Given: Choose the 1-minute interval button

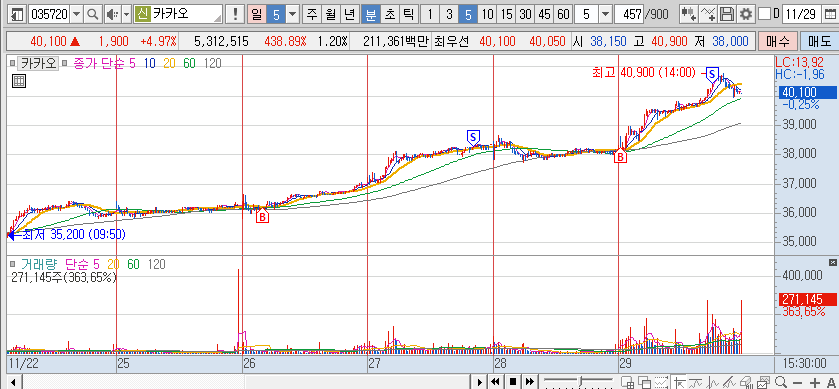Looking at the screenshot, I should click(x=429, y=14).
